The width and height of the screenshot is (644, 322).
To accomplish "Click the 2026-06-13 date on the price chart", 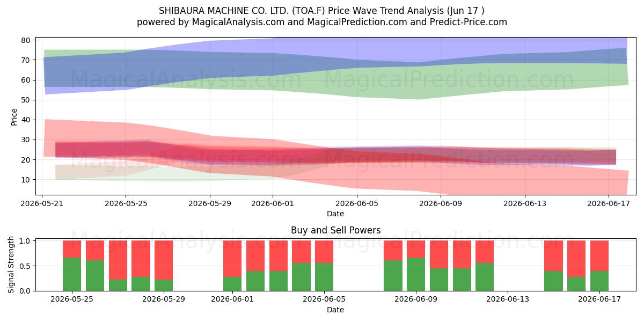I will click(x=525, y=203).
